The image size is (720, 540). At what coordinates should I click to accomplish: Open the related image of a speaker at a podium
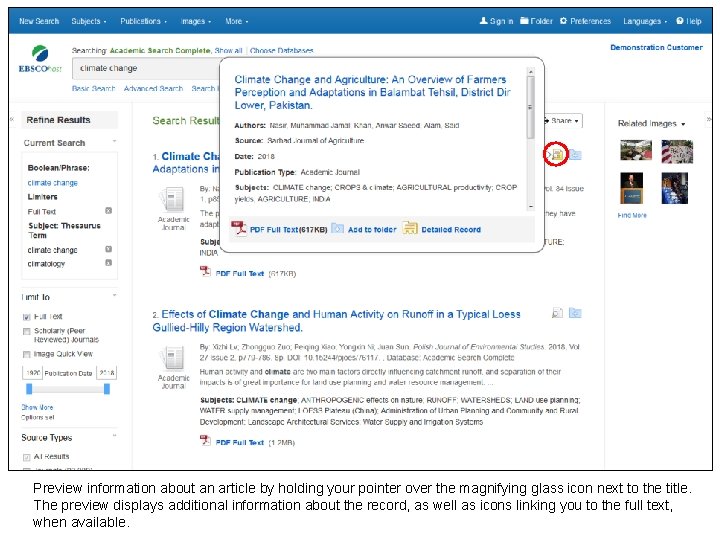pyautogui.click(x=631, y=188)
